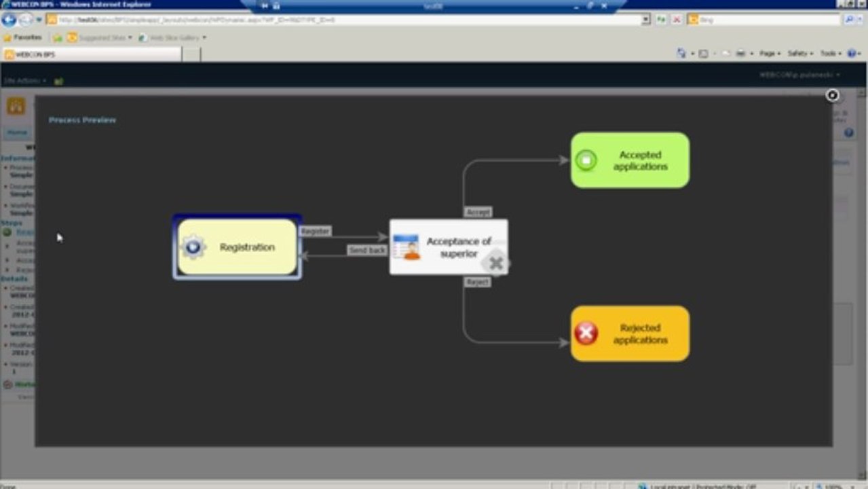Click the Process Preview title text
This screenshot has width=868, height=489.
click(x=82, y=120)
